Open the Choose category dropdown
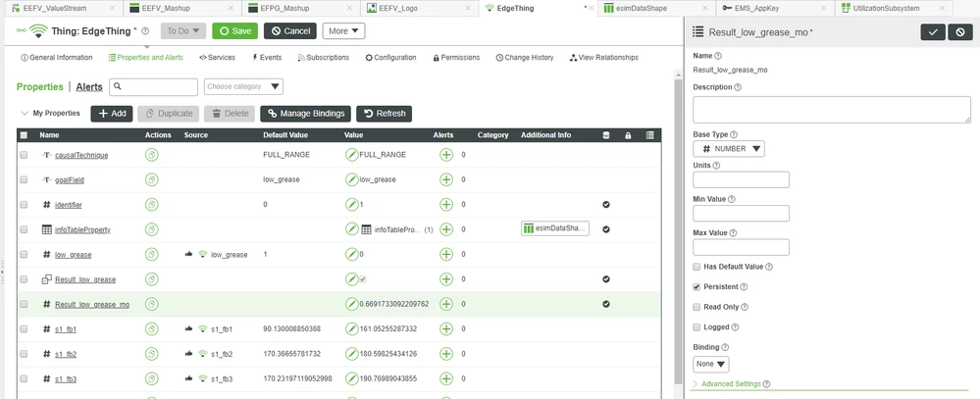This screenshot has height=399, width=980. tap(243, 87)
